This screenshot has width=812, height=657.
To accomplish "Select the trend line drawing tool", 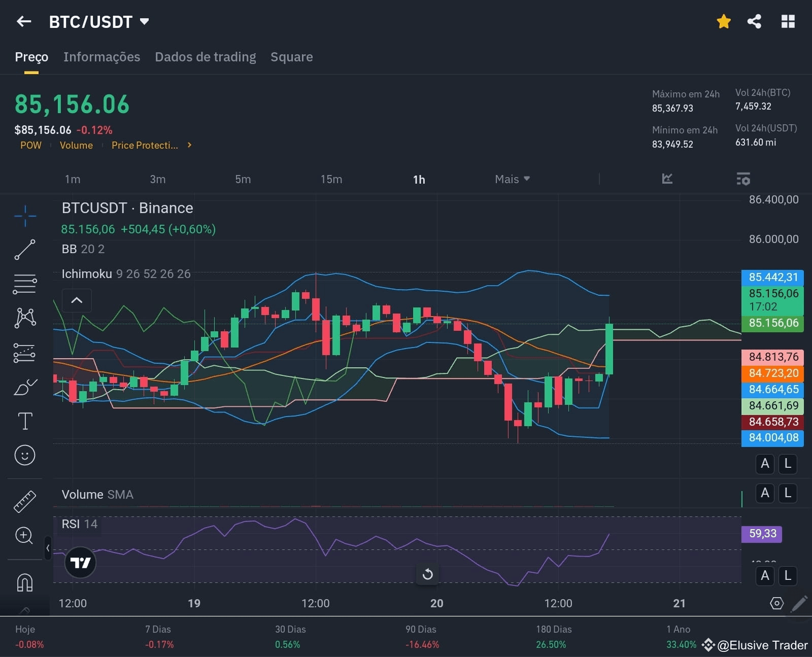I will pyautogui.click(x=25, y=250).
